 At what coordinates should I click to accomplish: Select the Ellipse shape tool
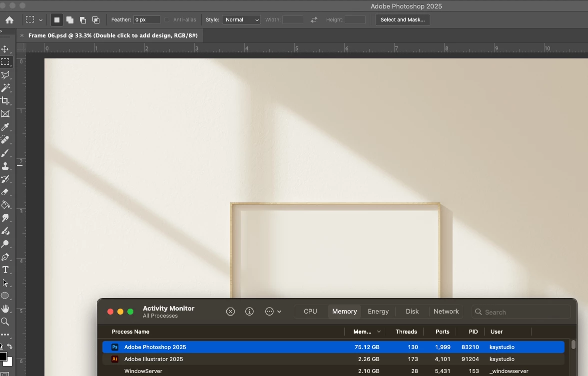coord(5,296)
